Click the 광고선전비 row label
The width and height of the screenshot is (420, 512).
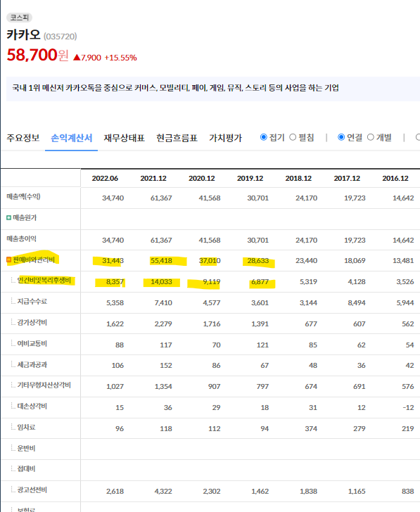pos(32,490)
